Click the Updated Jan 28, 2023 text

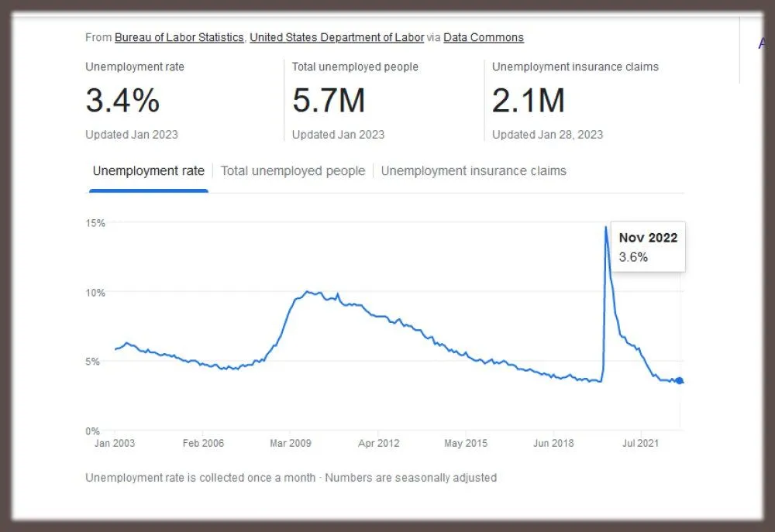tap(547, 135)
